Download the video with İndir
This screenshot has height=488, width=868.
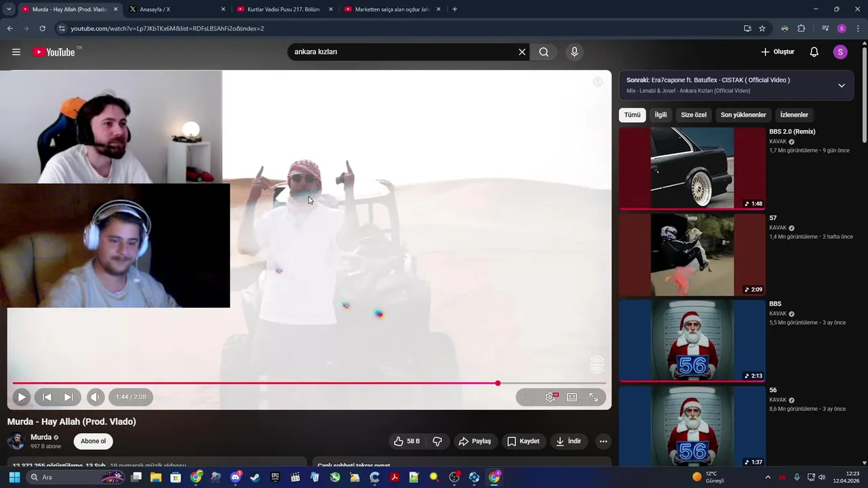point(568,441)
